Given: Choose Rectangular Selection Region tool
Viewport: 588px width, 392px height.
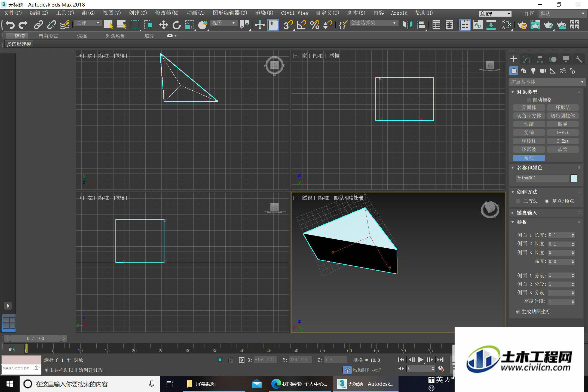Looking at the screenshot, I should 135,25.
